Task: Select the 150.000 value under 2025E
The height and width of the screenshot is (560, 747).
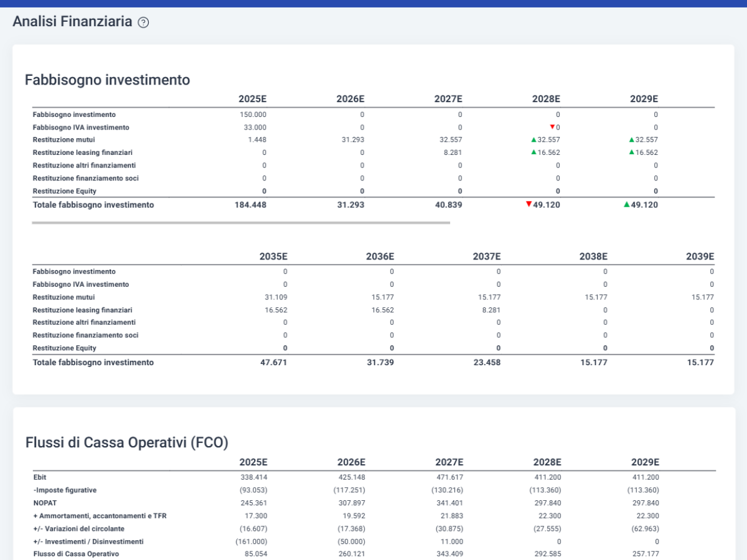Action: pyautogui.click(x=253, y=114)
